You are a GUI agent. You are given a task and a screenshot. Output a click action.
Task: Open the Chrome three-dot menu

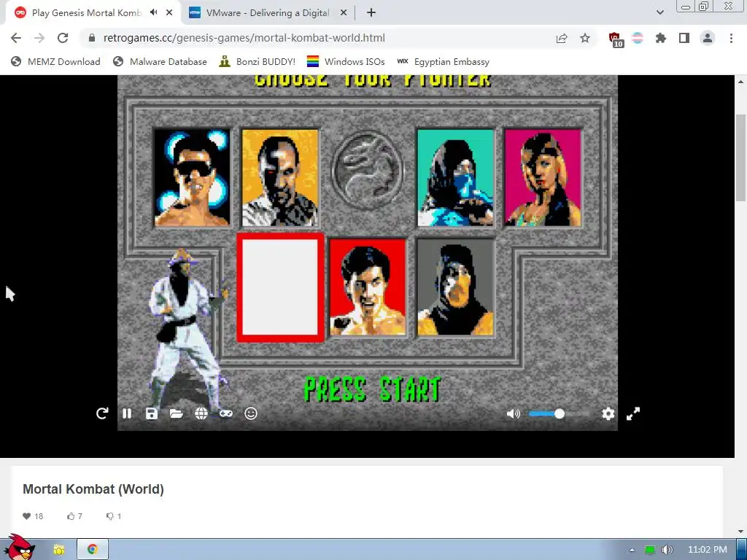tap(731, 38)
